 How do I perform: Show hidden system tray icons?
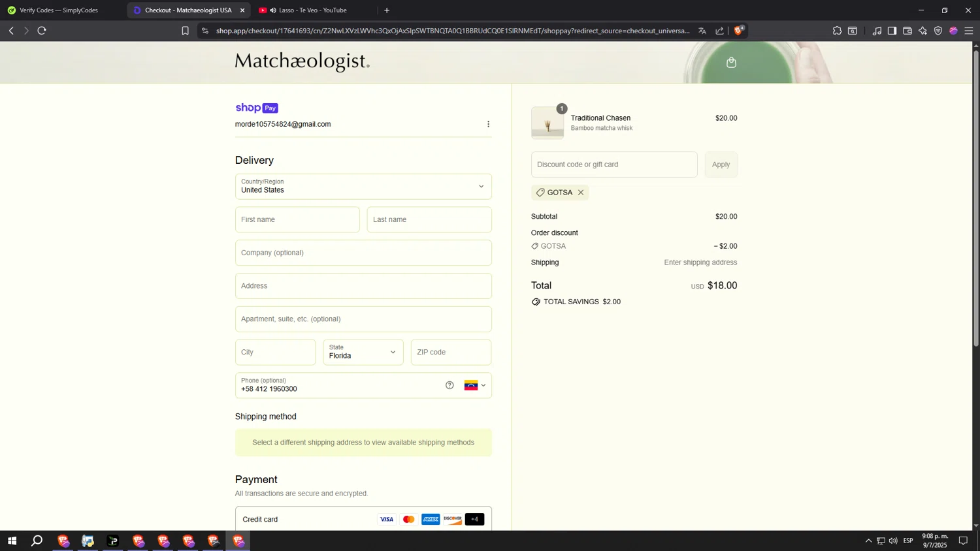click(x=868, y=541)
